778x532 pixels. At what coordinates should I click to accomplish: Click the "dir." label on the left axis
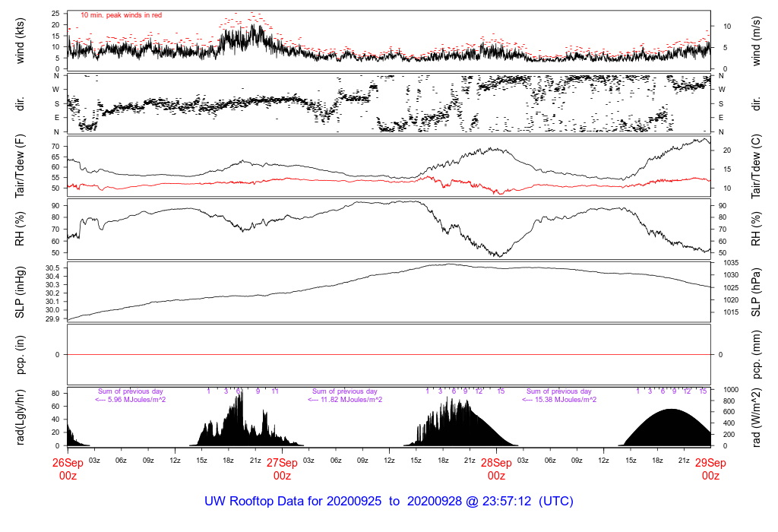click(20, 103)
